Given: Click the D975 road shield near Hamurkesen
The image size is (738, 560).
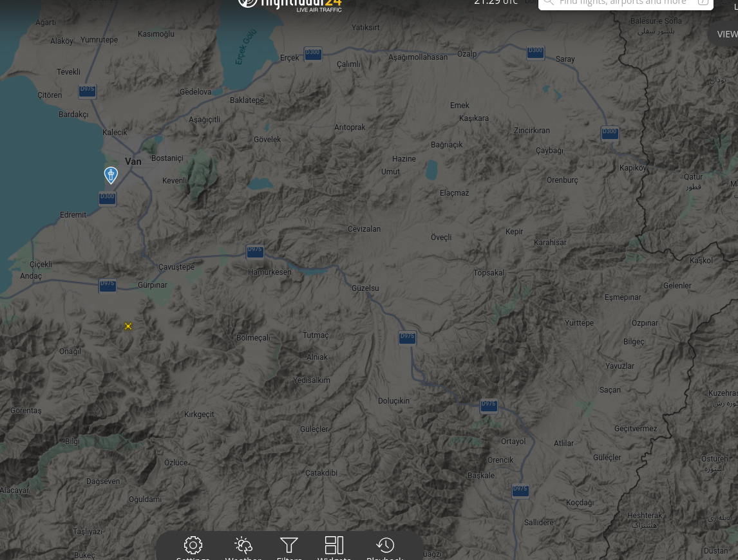Looking at the screenshot, I should [x=254, y=251].
